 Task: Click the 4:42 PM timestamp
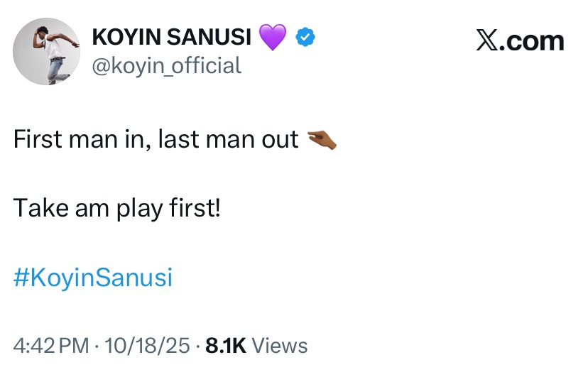[51, 346]
